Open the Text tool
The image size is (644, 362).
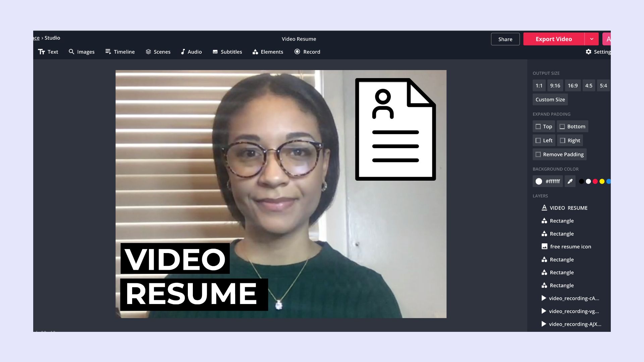click(48, 52)
